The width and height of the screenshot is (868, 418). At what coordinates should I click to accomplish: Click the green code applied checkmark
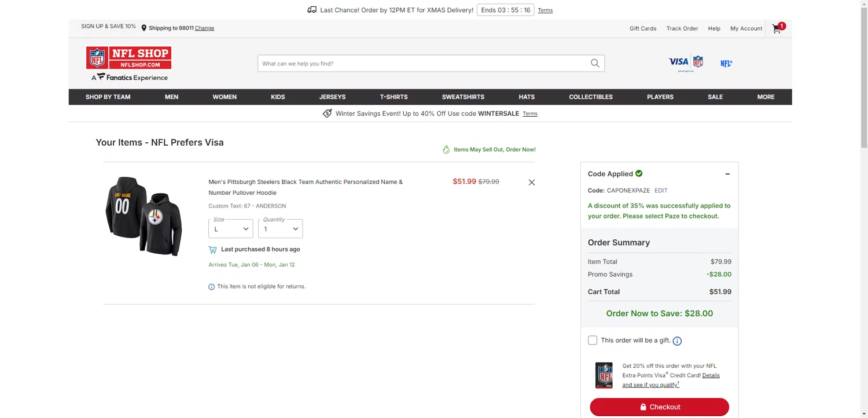click(639, 173)
